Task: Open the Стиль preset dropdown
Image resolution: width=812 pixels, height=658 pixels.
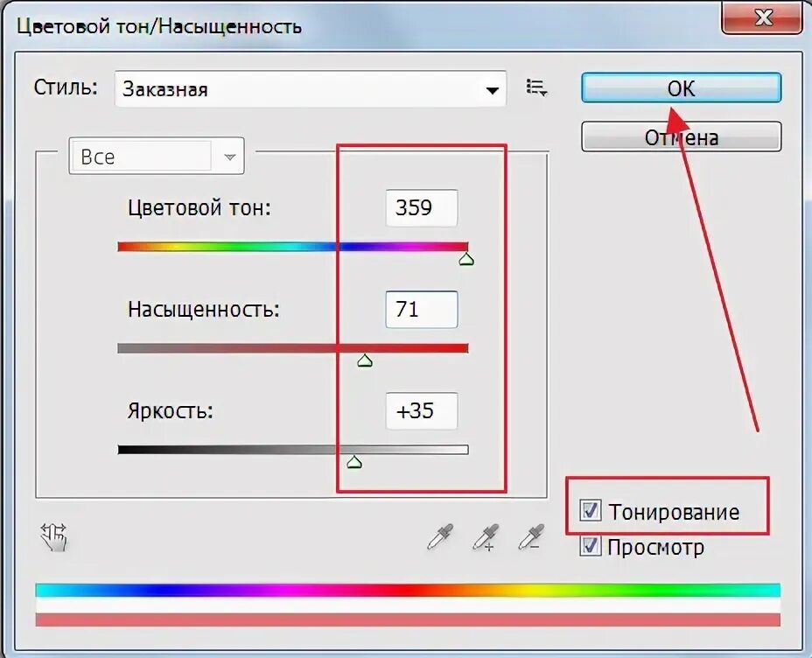Action: click(x=311, y=89)
